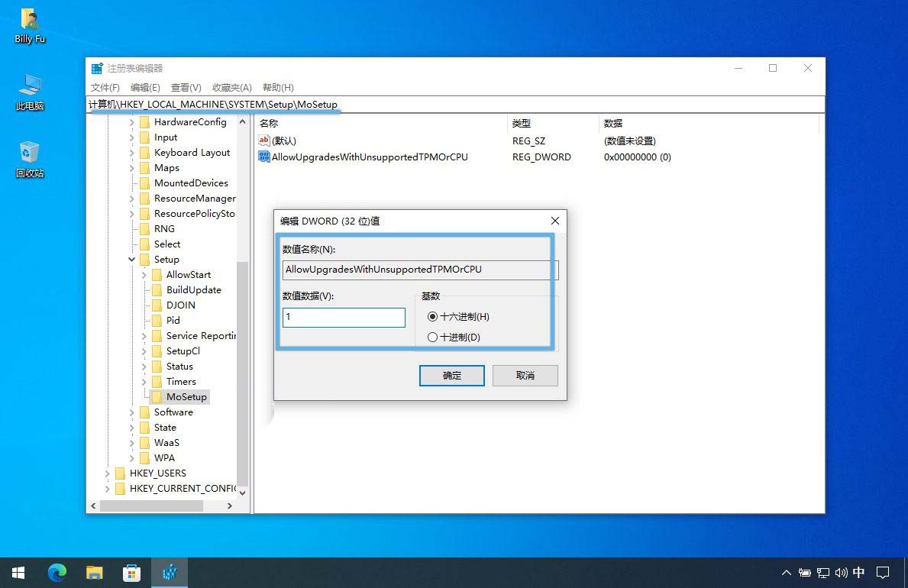Click the Registry Editor icon in the title bar

(95, 68)
